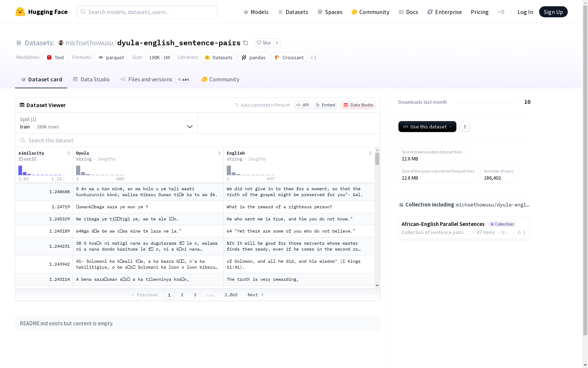The image size is (588, 368).
Task: Click cell 'What is the reward of a righteous person?'
Action: [299, 207]
